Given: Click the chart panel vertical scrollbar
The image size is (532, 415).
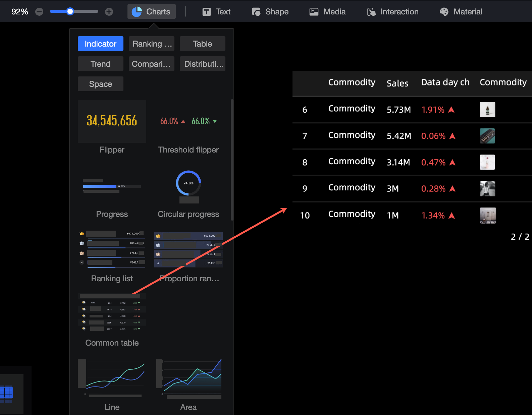Looking at the screenshot, I should (x=232, y=160).
